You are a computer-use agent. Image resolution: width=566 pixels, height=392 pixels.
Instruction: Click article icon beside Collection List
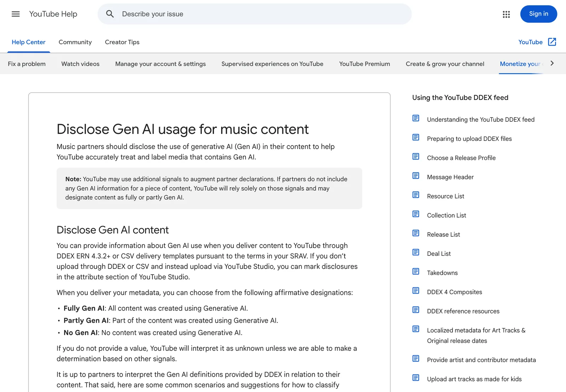pyautogui.click(x=416, y=214)
